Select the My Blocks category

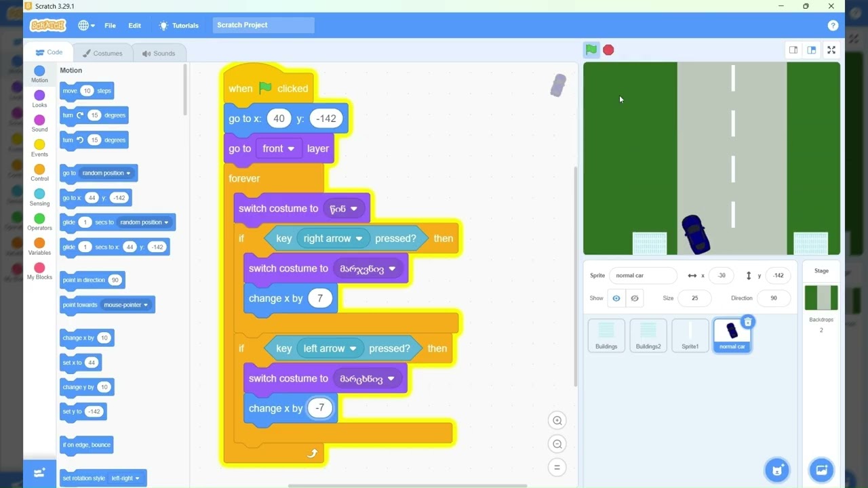pyautogui.click(x=39, y=271)
